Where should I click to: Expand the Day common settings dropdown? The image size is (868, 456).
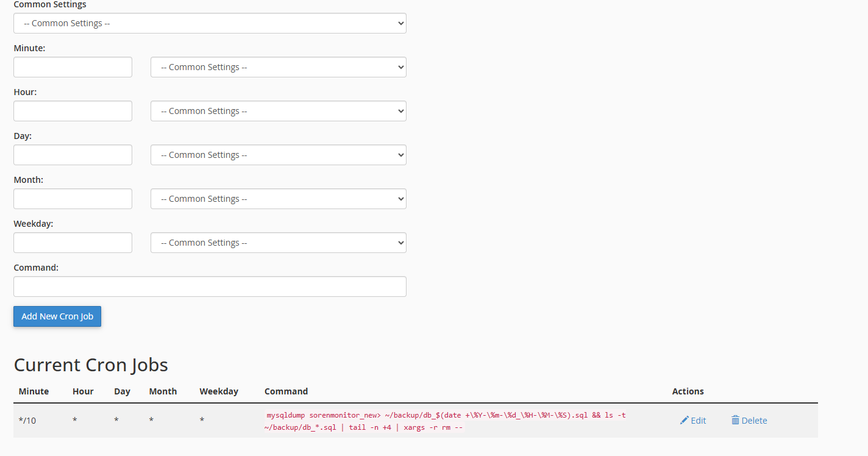tap(278, 155)
